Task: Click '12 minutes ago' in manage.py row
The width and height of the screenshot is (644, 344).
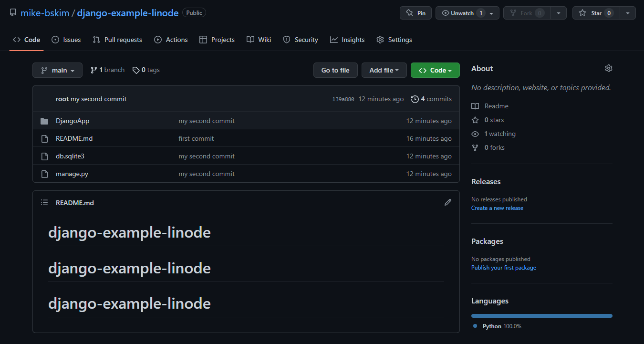Action: coord(429,174)
